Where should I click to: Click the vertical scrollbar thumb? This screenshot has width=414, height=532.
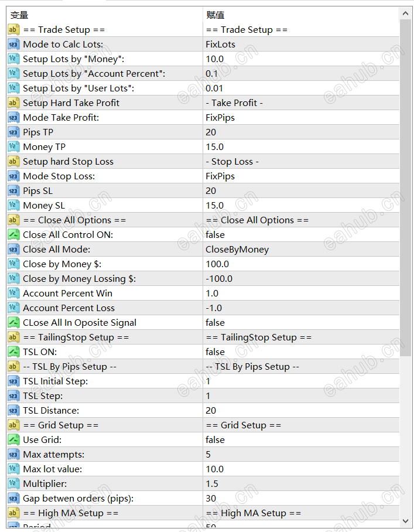pos(405,187)
